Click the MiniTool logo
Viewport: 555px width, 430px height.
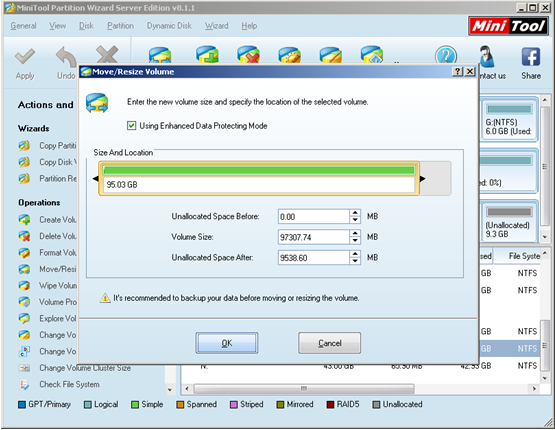pos(508,26)
